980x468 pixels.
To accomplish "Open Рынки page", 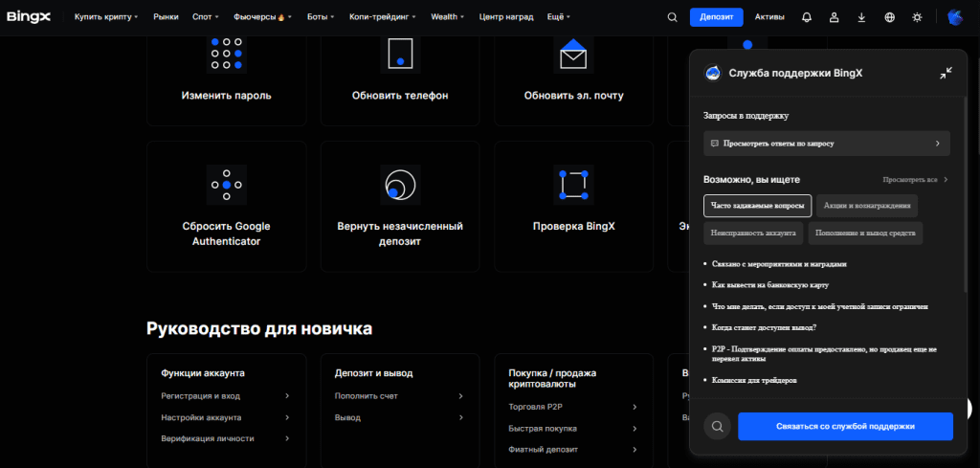I will point(166,17).
